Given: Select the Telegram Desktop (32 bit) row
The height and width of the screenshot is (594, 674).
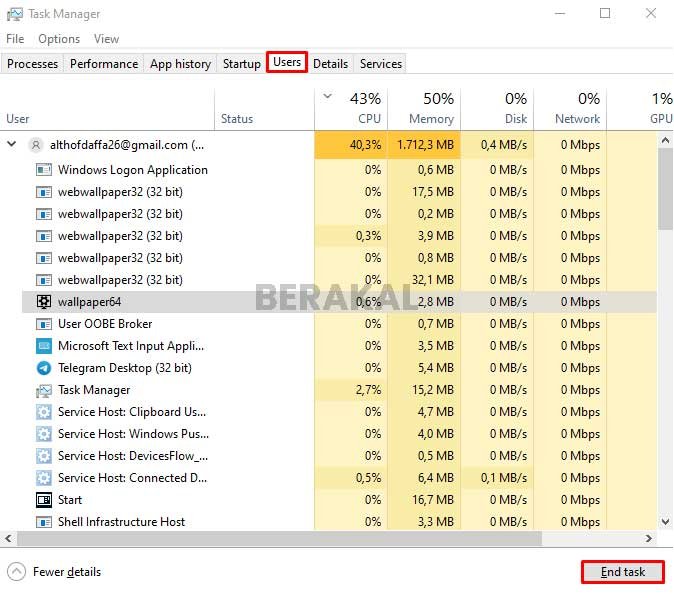Looking at the screenshot, I should tap(339, 368).
